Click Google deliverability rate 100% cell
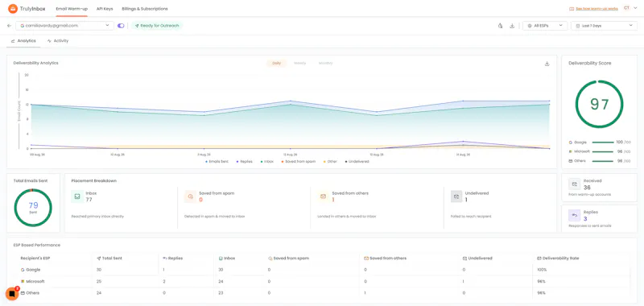644x306 pixels. click(x=541, y=270)
